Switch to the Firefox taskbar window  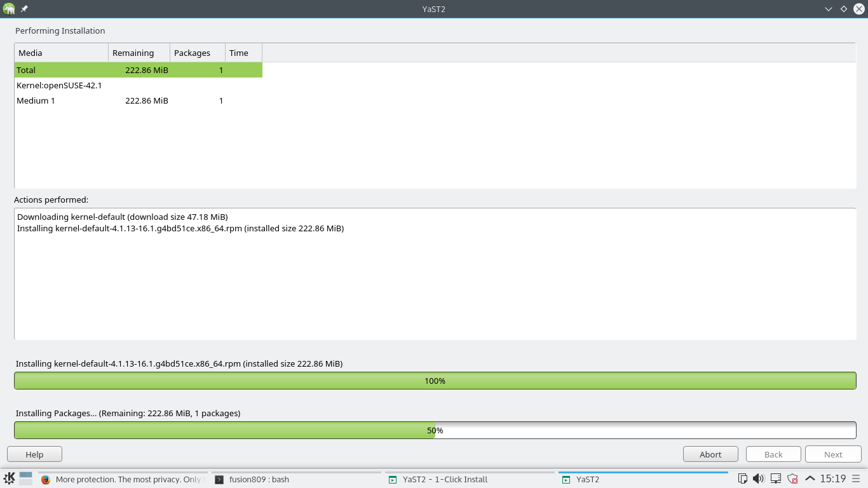coord(122,480)
